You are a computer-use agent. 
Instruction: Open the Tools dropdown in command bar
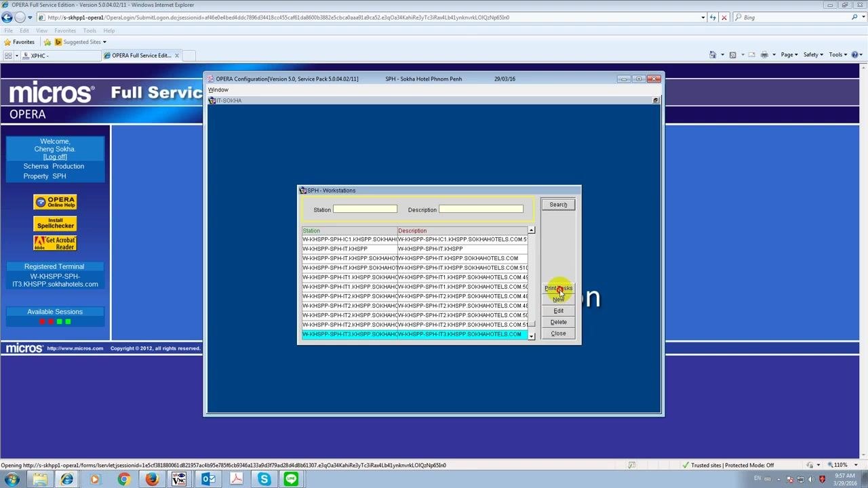point(837,55)
